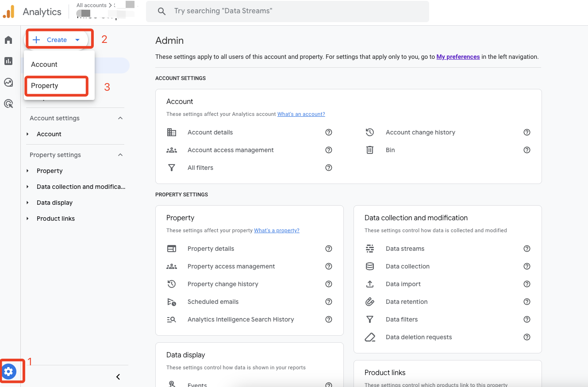This screenshot has height=387, width=588.
Task: Open the Advertising icon in left rail
Action: (8, 103)
